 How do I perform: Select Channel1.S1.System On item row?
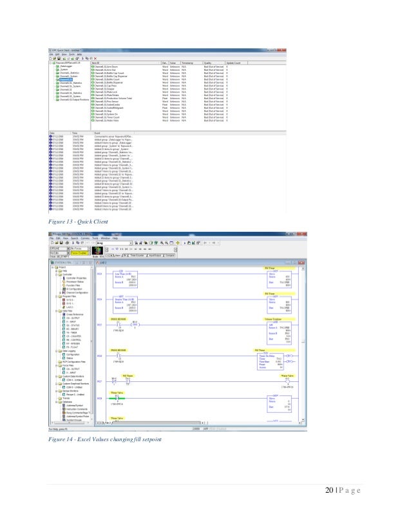tap(159, 115)
